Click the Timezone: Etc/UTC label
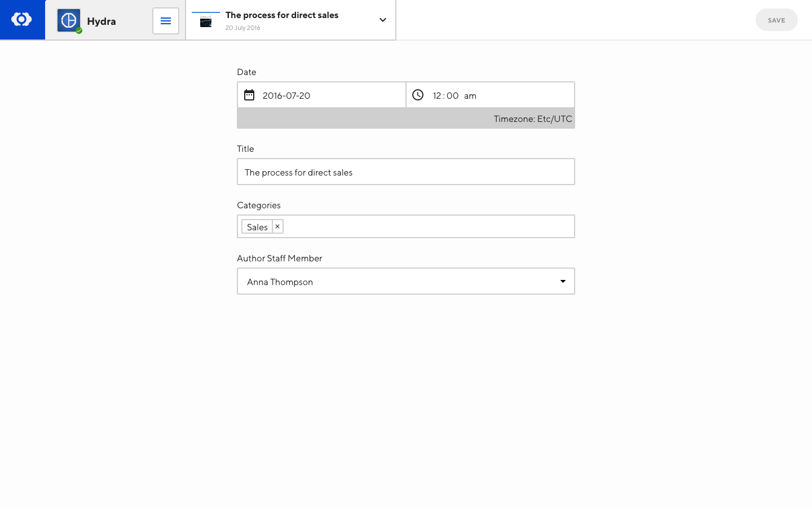Image resolution: width=812 pixels, height=508 pixels. [x=533, y=119]
